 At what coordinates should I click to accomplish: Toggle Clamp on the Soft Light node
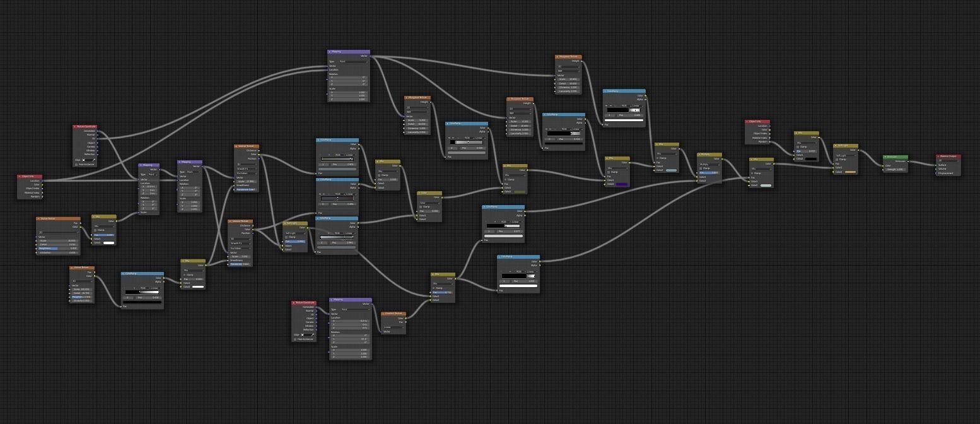click(286, 237)
